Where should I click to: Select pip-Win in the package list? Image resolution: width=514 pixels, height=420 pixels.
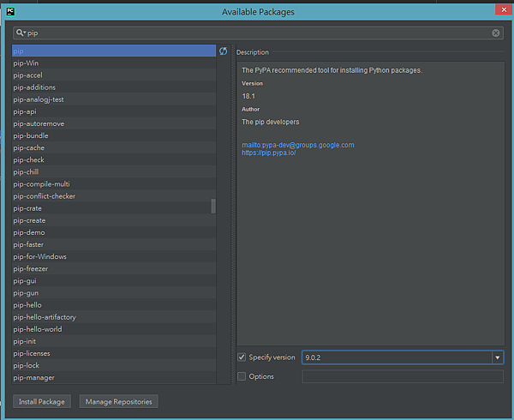click(27, 63)
